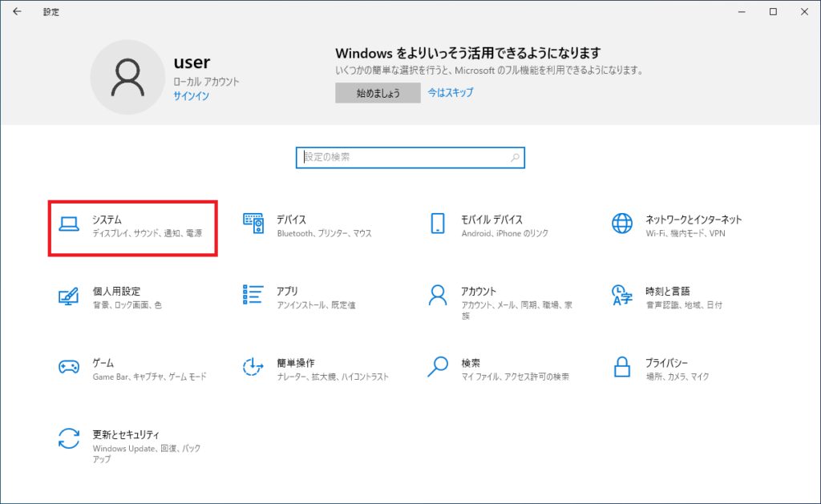Click the サインイン link under user
The width and height of the screenshot is (821, 504).
(191, 96)
